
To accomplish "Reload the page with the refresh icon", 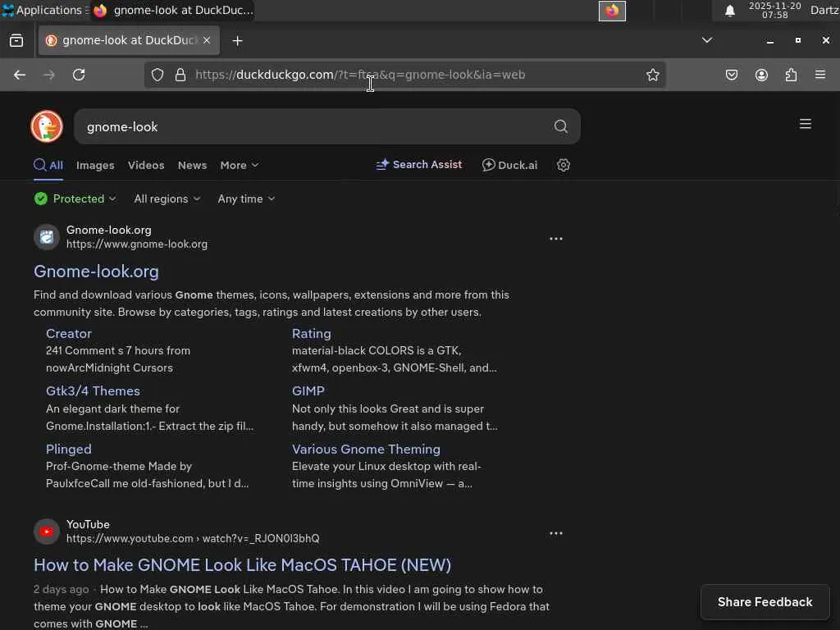I will [79, 75].
